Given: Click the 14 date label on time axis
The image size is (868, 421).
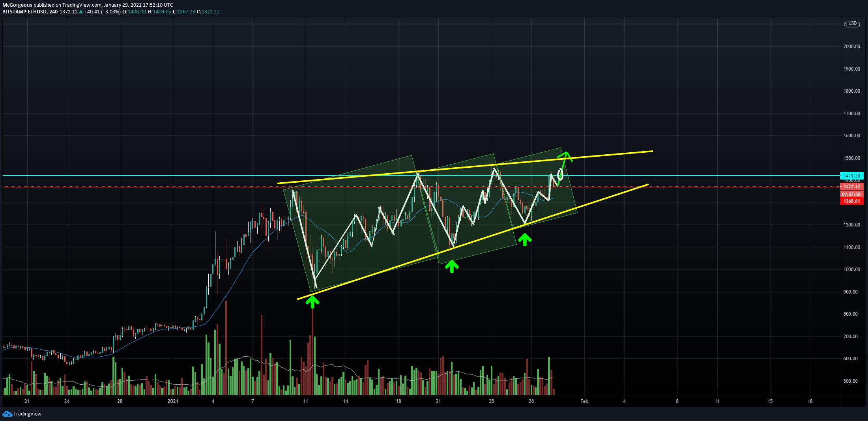Looking at the screenshot, I should click(x=346, y=401).
